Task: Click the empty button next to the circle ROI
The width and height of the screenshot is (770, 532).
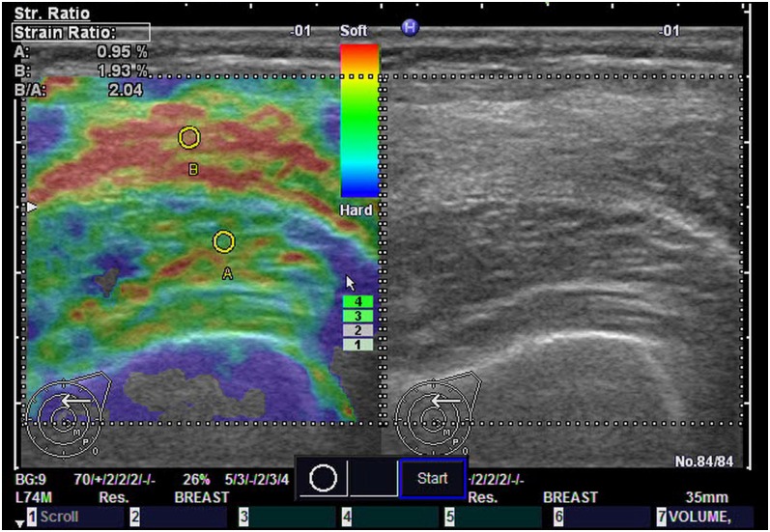Action: pyautogui.click(x=373, y=478)
